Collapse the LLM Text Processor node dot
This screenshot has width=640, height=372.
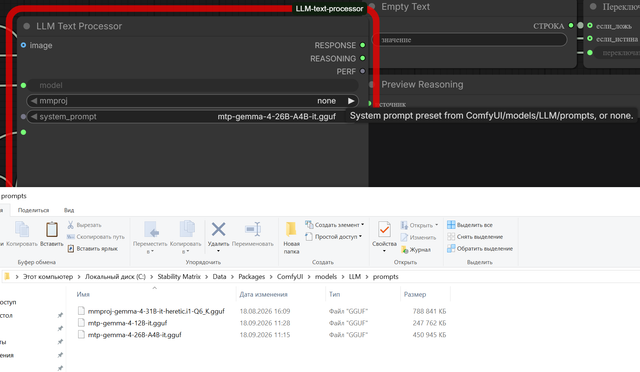tap(27, 26)
